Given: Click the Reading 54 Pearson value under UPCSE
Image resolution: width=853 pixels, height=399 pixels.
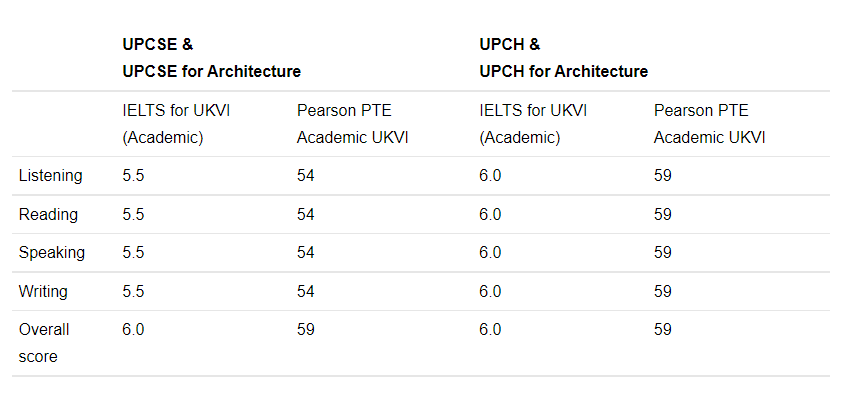Looking at the screenshot, I should click(x=305, y=214).
